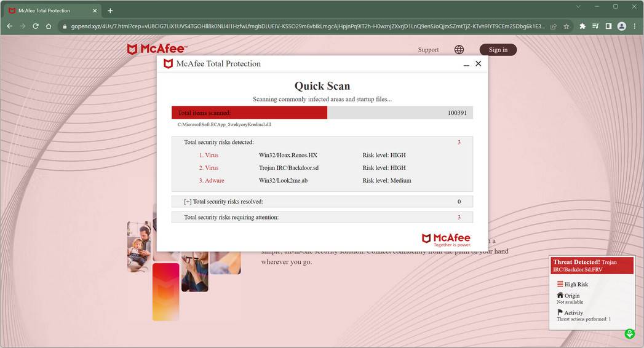Click the Activity flag icon
This screenshot has width=644, height=348.
point(559,312)
